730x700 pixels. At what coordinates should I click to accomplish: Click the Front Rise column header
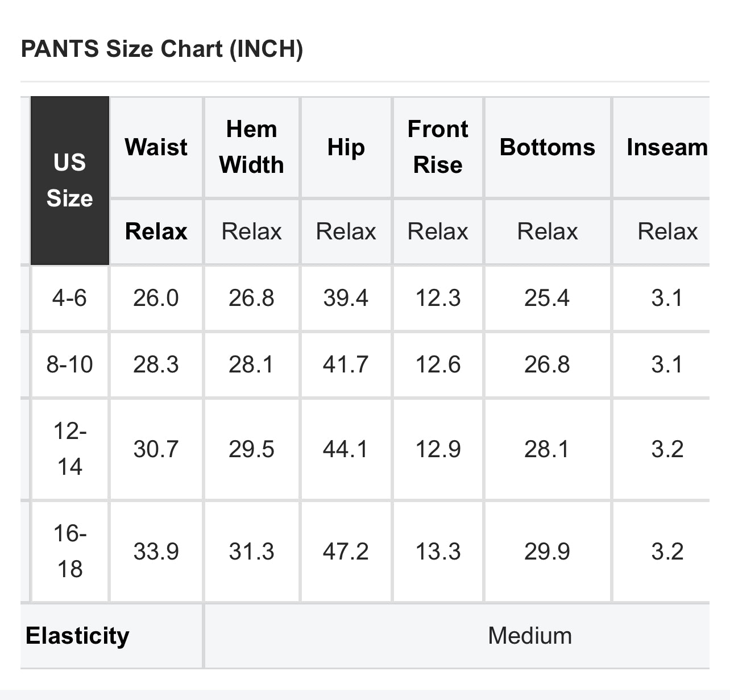(438, 147)
